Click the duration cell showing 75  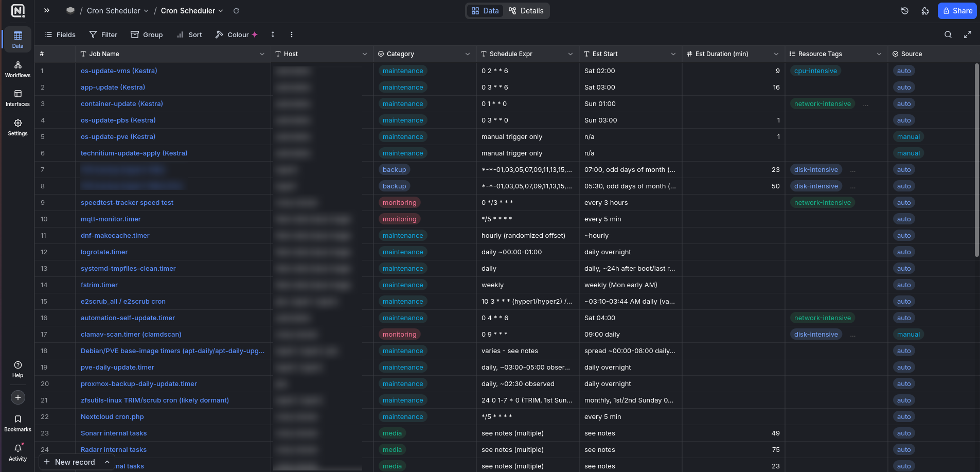click(x=734, y=449)
